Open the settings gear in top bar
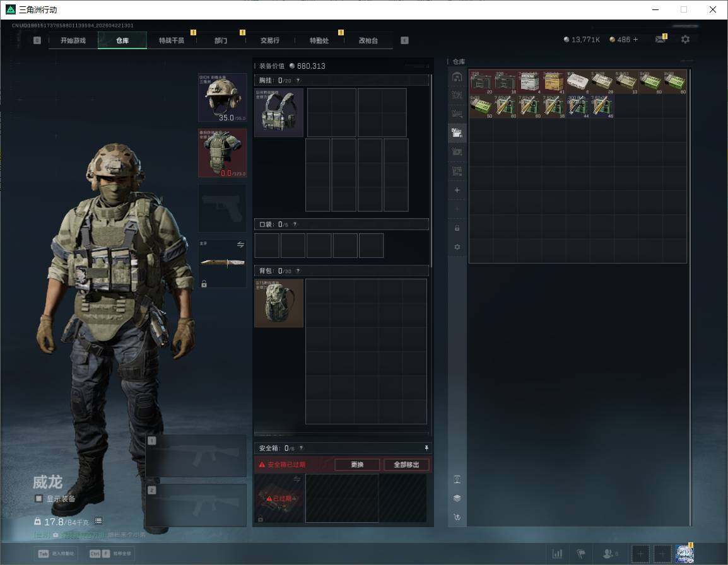 tap(685, 40)
